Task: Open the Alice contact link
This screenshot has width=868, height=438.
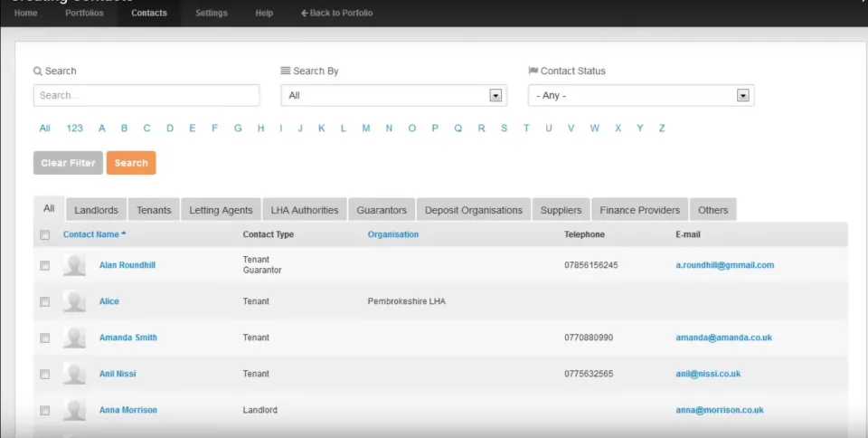Action: click(109, 301)
